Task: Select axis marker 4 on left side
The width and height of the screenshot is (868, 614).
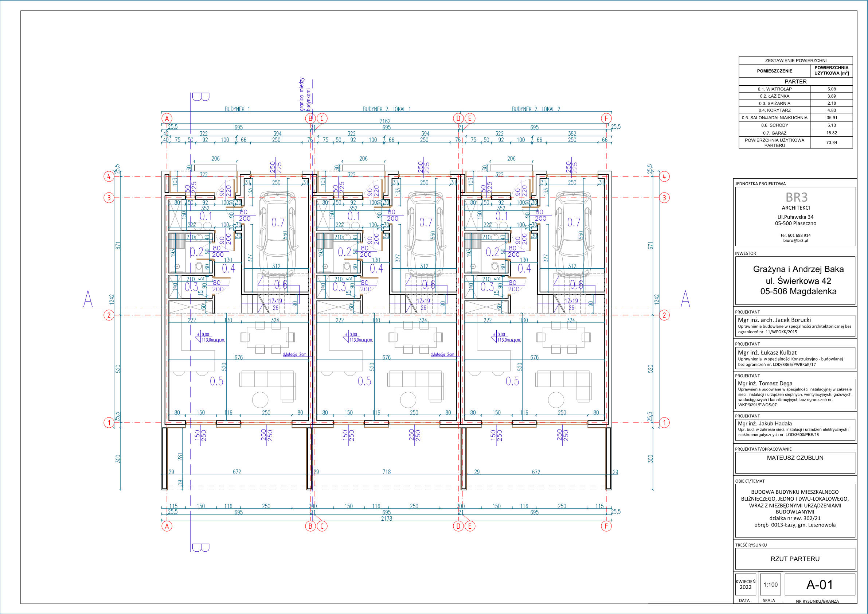Action: 109,176
